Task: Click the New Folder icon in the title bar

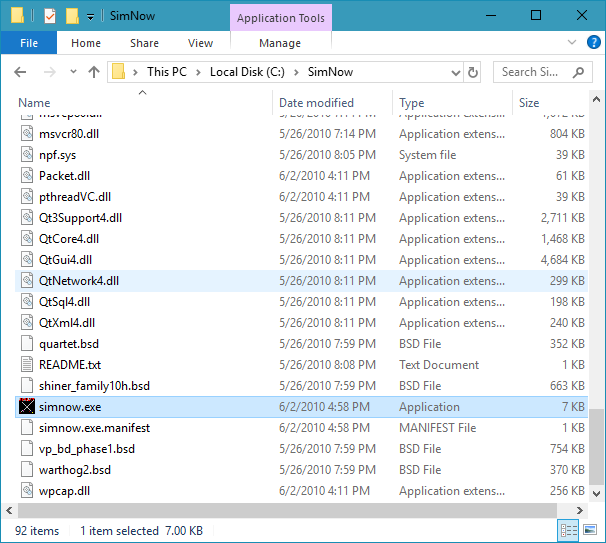Action: pos(71,16)
